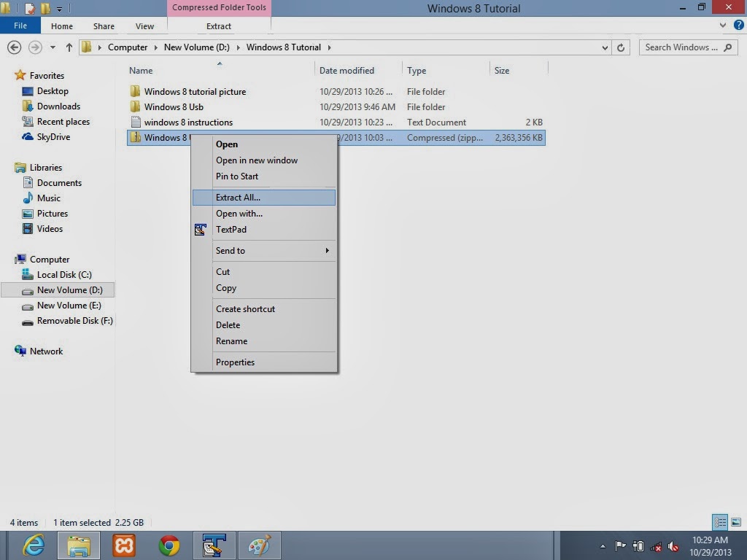This screenshot has height=560, width=747.
Task: Click the Back navigation arrow
Action: (x=15, y=47)
